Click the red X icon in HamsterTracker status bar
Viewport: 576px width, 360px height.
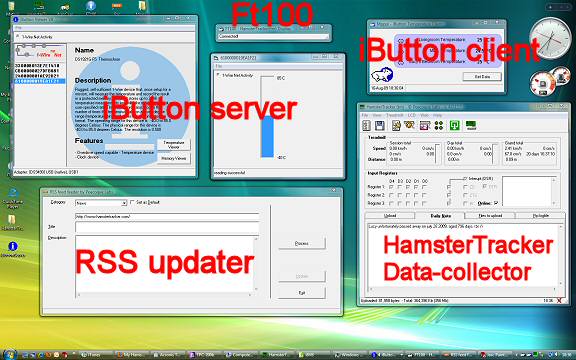coord(559,300)
